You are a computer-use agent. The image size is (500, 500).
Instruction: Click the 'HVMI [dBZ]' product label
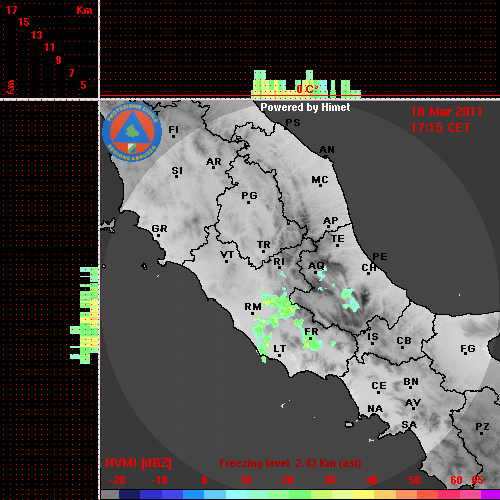pos(138,463)
